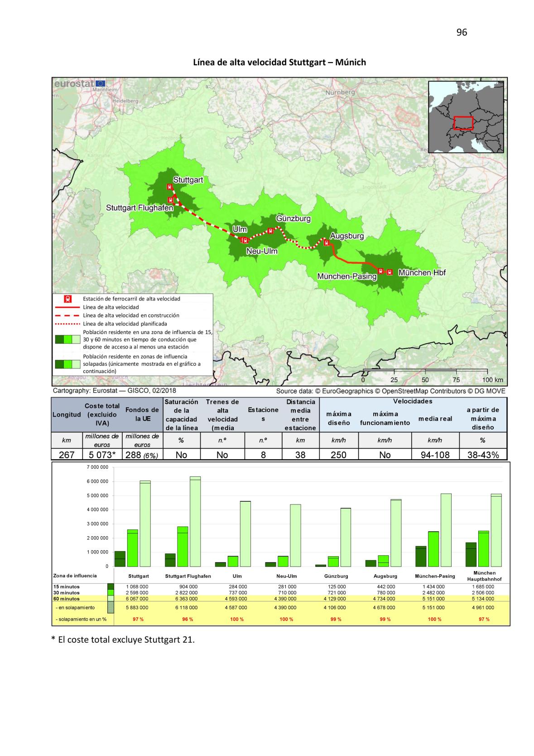
Task: Click the Stuttgart Flughafen 60-minute chart bar
Action: coord(195,521)
